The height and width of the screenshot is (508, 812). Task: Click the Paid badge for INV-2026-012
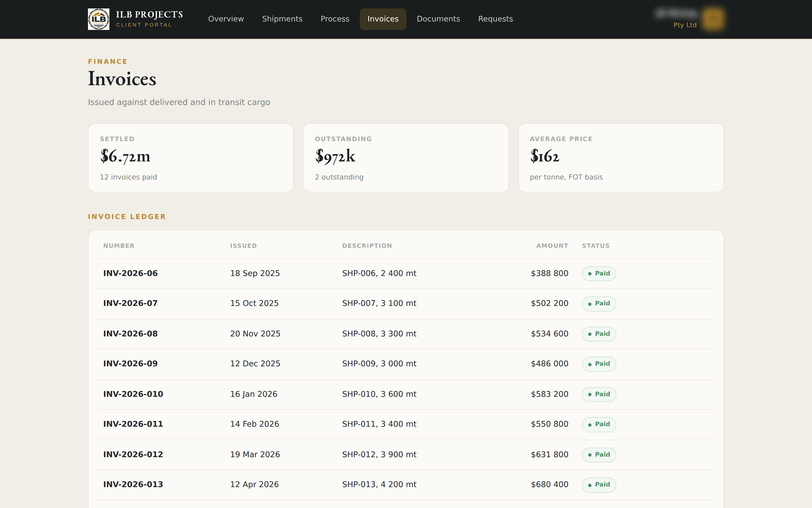tap(599, 455)
